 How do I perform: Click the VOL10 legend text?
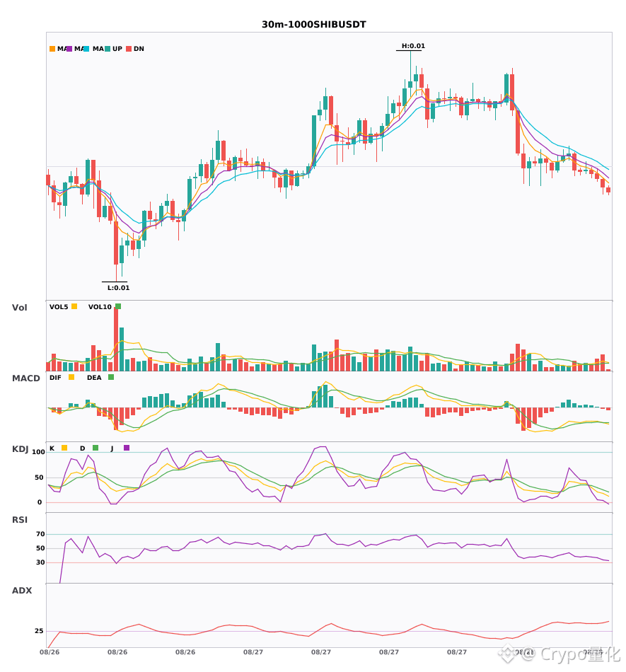click(100, 307)
